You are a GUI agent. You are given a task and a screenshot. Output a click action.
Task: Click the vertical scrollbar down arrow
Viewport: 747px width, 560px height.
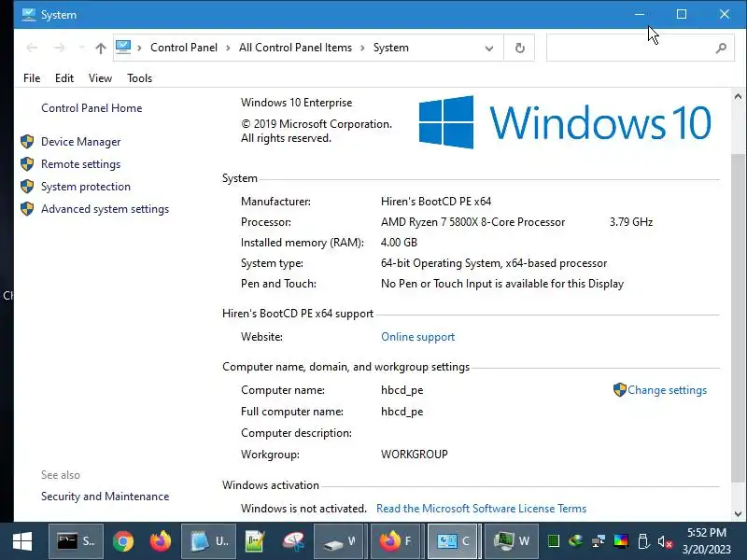(x=738, y=514)
